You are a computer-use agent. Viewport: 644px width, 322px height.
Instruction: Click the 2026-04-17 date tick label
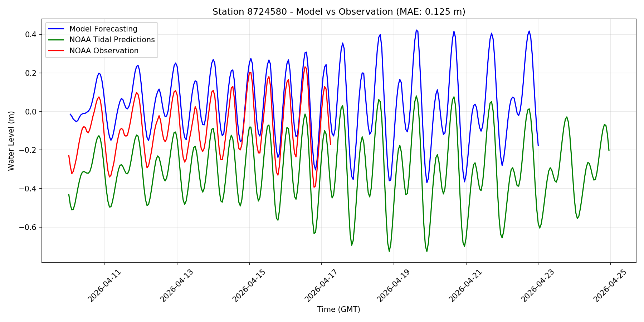[x=321, y=286]
